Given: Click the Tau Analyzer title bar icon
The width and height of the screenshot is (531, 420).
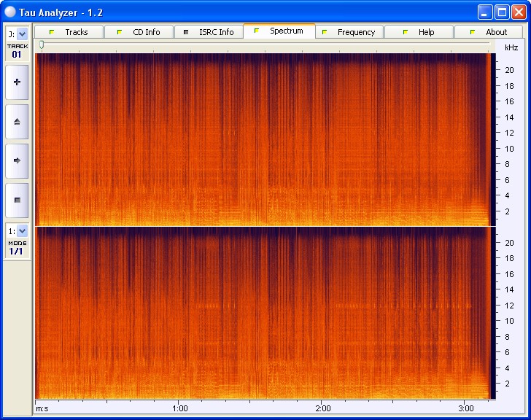Looking at the screenshot, I should pyautogui.click(x=10, y=12).
